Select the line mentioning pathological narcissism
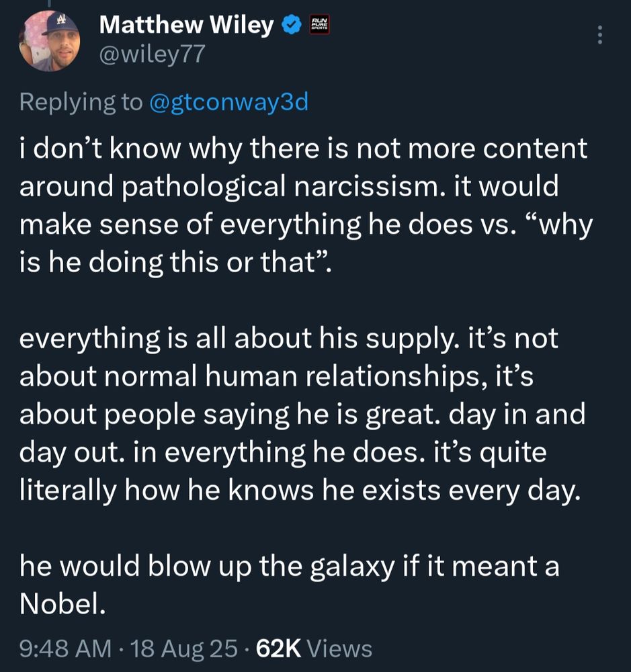Viewport: 631px width, 672px height. [289, 187]
